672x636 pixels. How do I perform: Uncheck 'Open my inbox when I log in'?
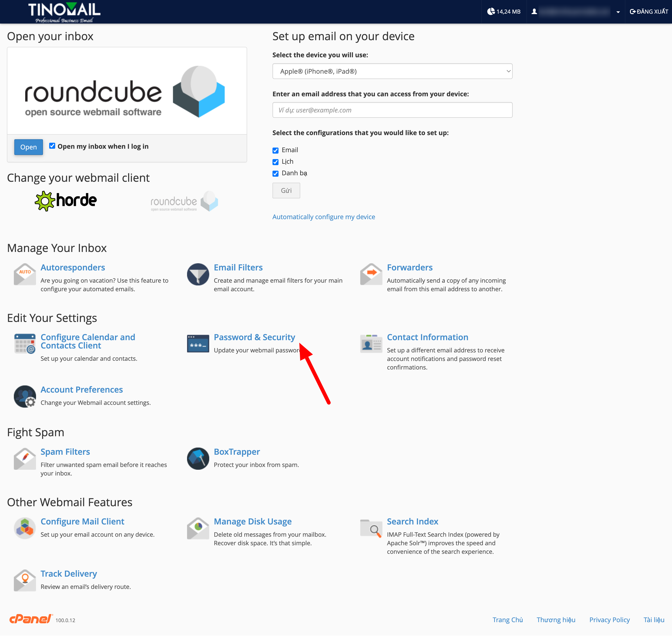pos(52,146)
